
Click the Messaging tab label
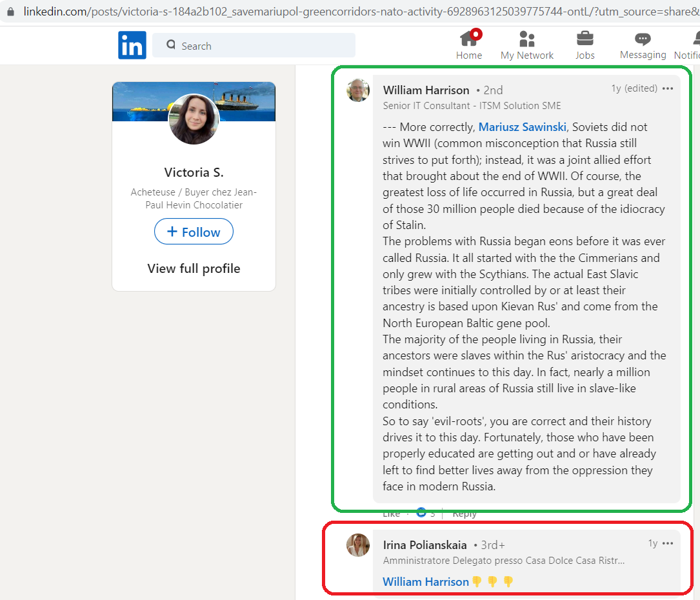(x=643, y=55)
